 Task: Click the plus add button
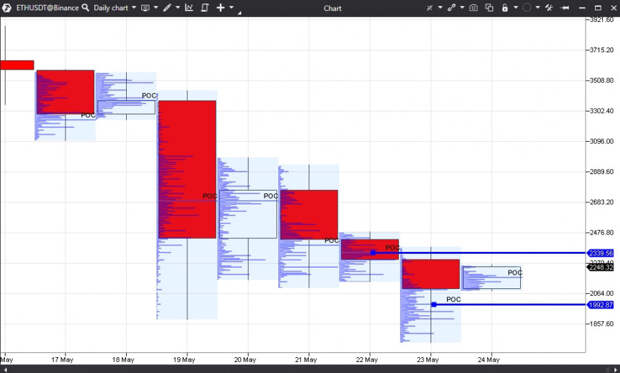221,8
